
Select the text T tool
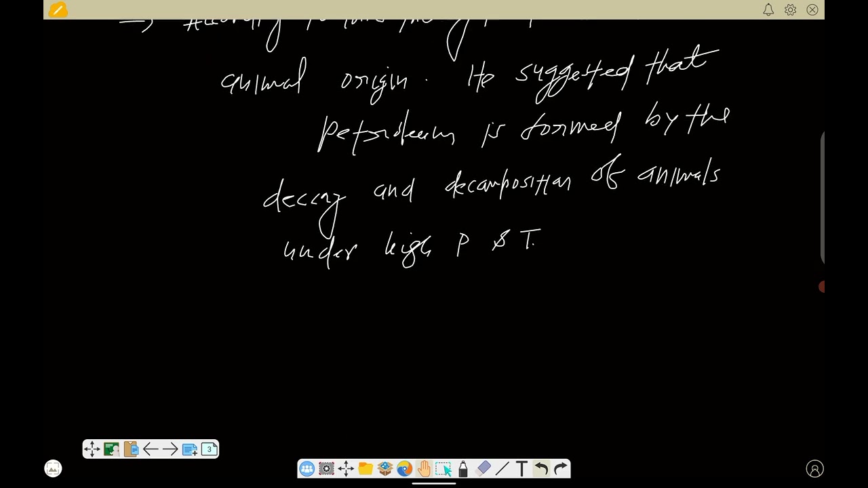click(x=521, y=468)
